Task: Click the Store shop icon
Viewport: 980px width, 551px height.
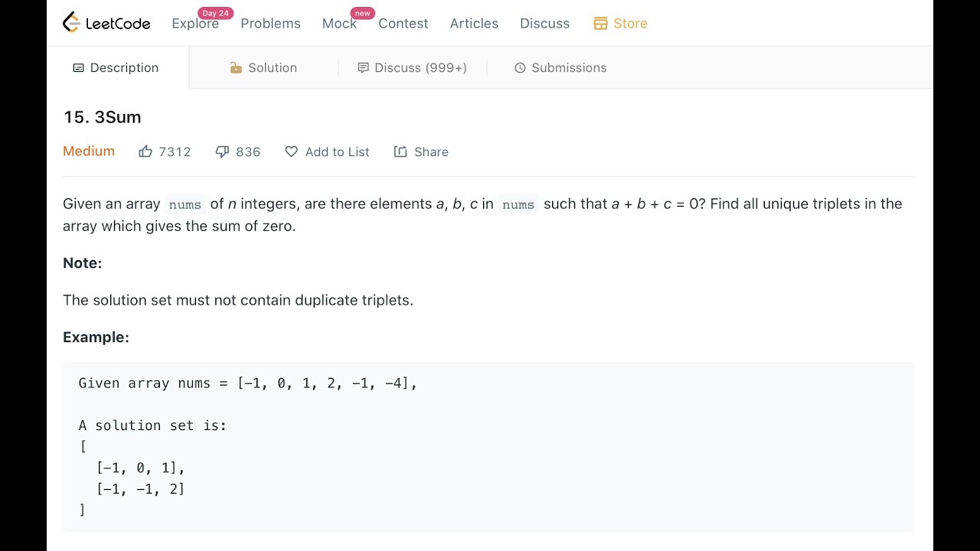Action: click(x=600, y=24)
